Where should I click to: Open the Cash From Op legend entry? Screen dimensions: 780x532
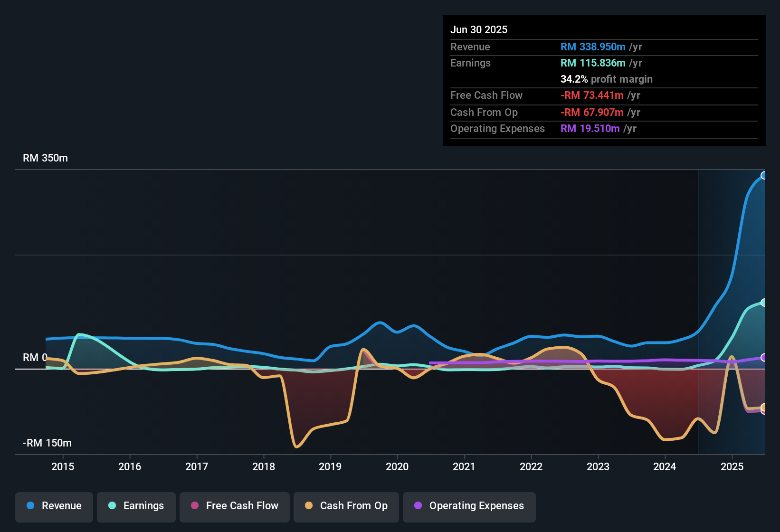(x=346, y=506)
